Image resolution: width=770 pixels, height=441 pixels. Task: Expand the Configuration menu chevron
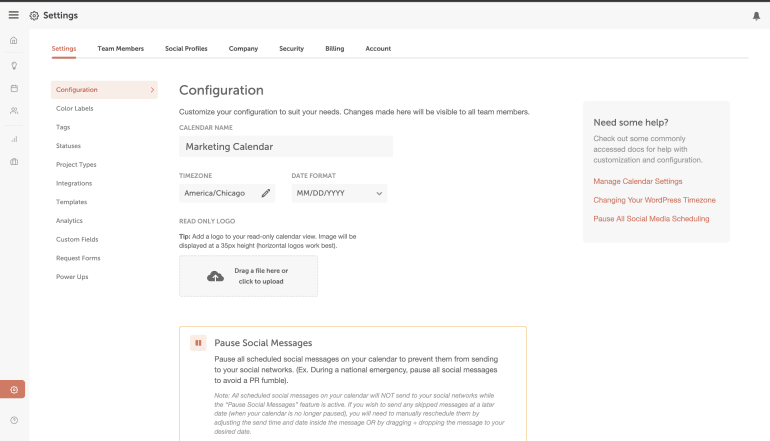click(152, 90)
